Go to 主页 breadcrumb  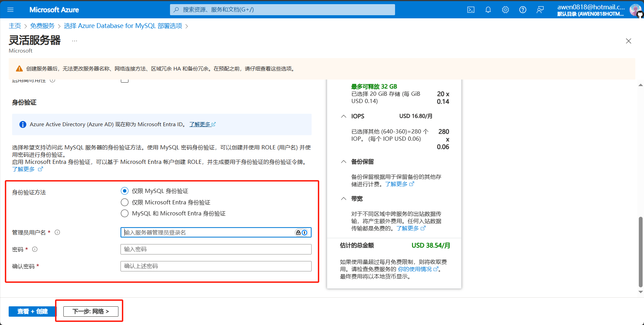click(15, 26)
